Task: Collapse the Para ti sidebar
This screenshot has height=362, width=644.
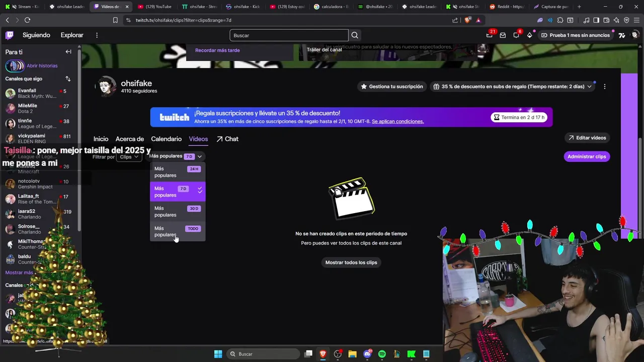Action: (68, 52)
